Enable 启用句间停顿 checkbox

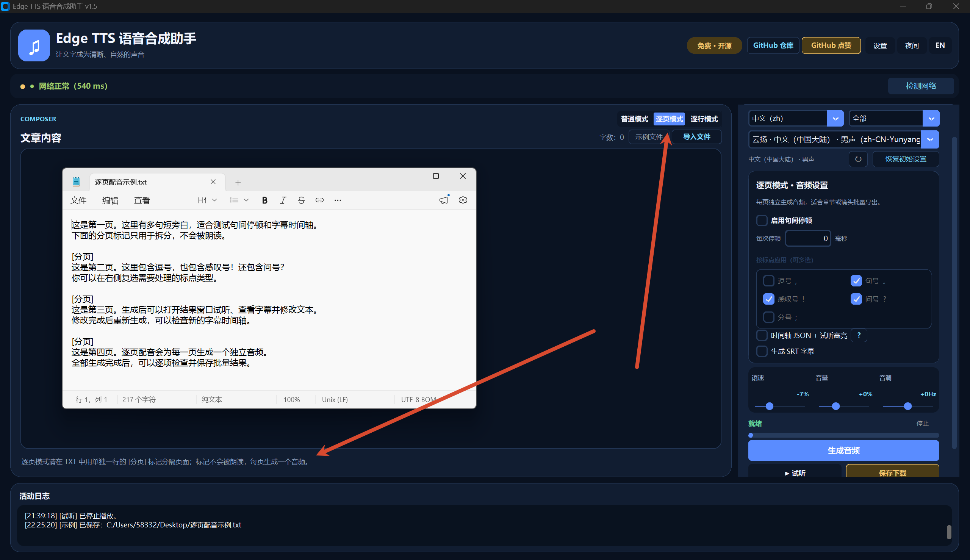[x=762, y=221]
